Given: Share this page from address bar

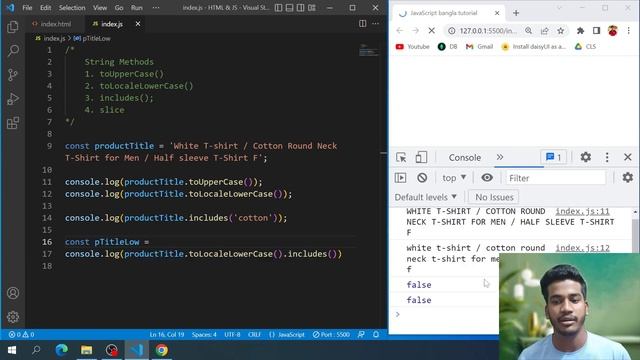Looking at the screenshot, I should click(x=544, y=31).
